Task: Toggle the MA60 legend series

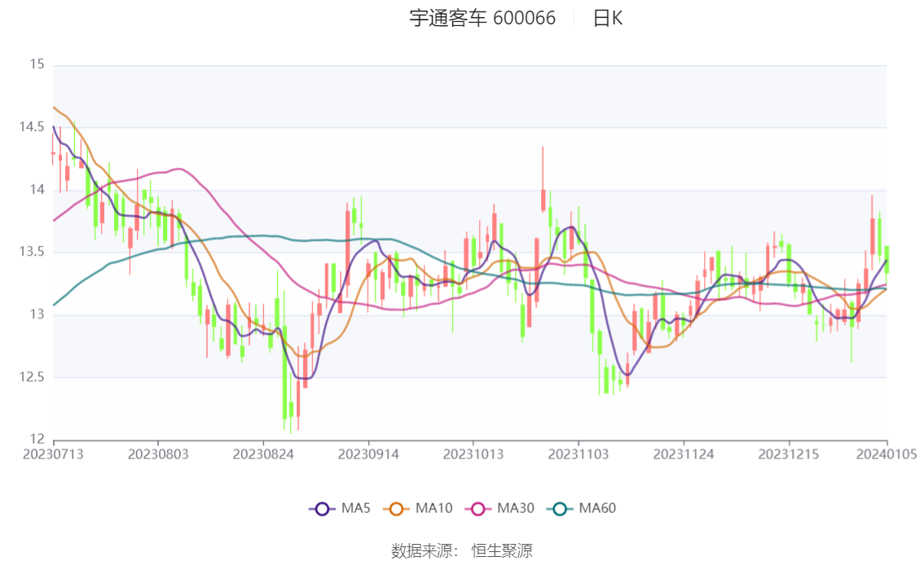Action: [581, 509]
